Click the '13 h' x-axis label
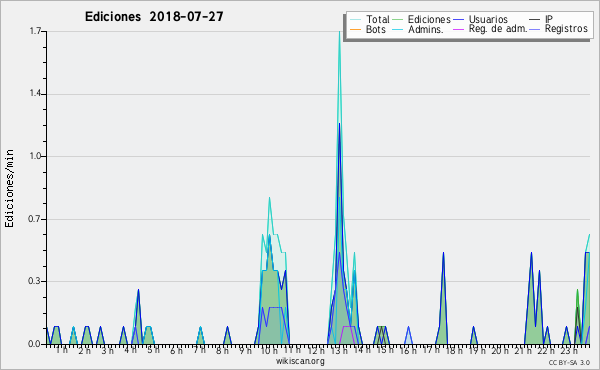The image size is (600, 370). [339, 350]
